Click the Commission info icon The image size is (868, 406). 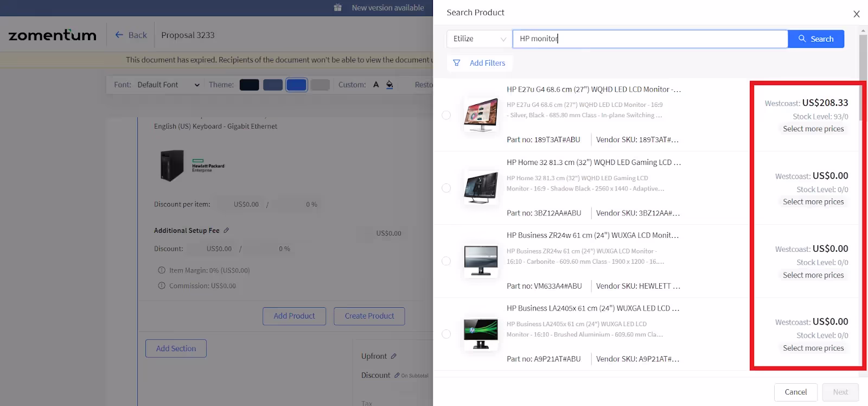tap(162, 286)
